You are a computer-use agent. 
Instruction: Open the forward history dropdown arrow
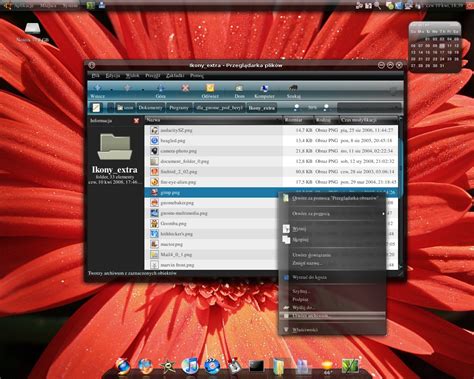[x=143, y=89]
